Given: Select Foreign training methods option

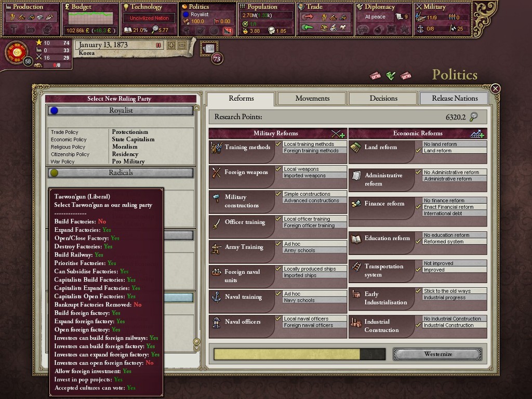Looking at the screenshot, I should [314, 151].
